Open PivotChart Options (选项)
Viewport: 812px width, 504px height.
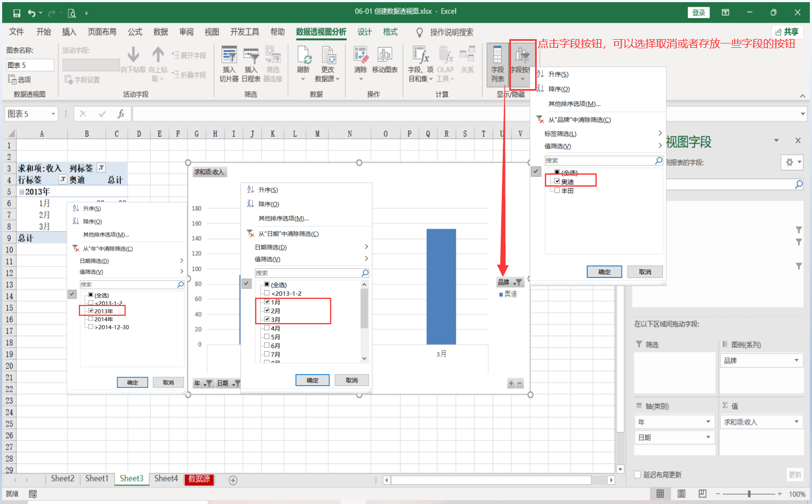click(20, 79)
